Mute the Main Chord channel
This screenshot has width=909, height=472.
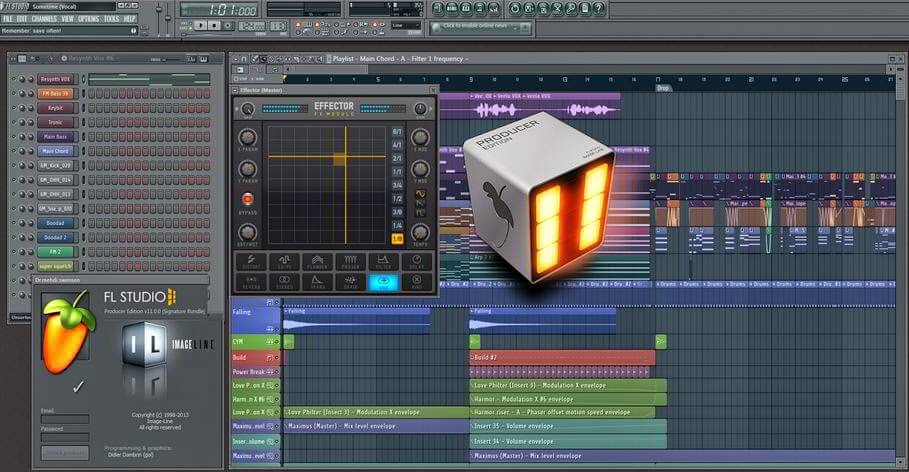(x=15, y=151)
